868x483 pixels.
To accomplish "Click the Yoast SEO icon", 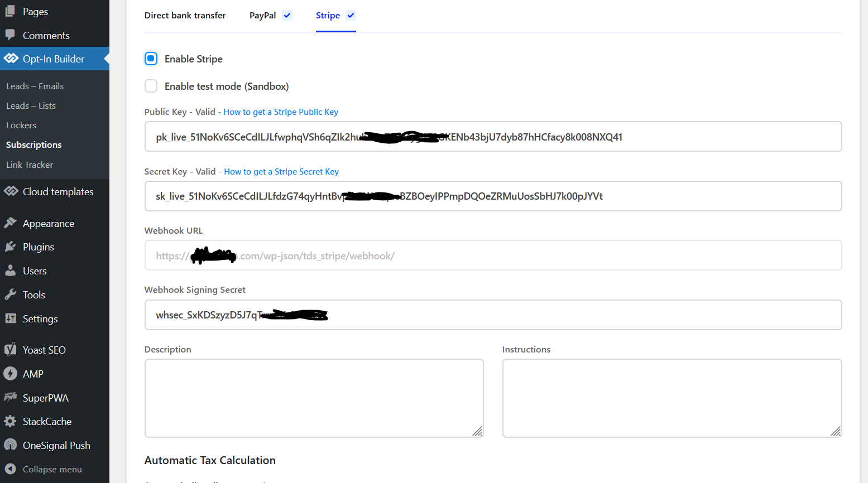I will (10, 350).
